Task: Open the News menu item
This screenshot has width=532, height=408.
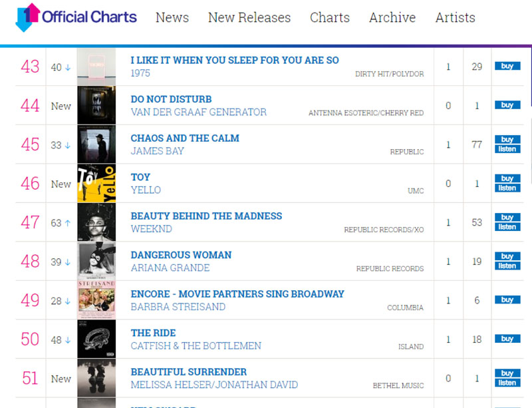Action: (x=172, y=18)
